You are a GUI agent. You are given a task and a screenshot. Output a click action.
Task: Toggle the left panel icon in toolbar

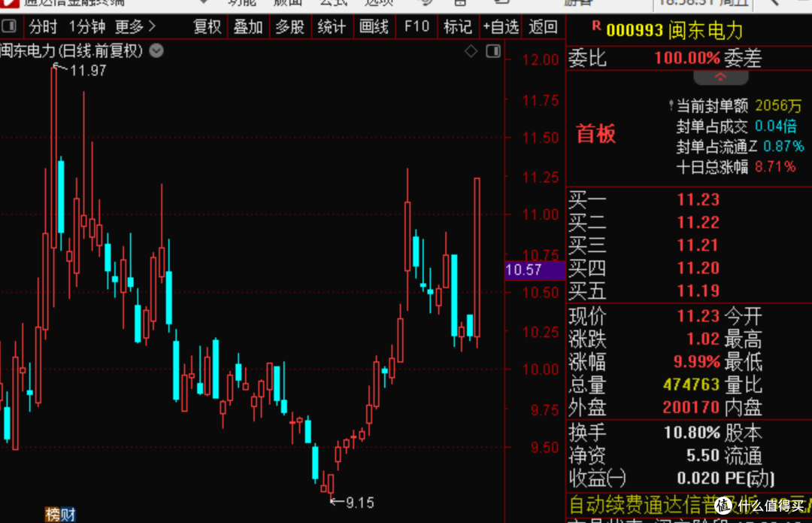pos(9,26)
